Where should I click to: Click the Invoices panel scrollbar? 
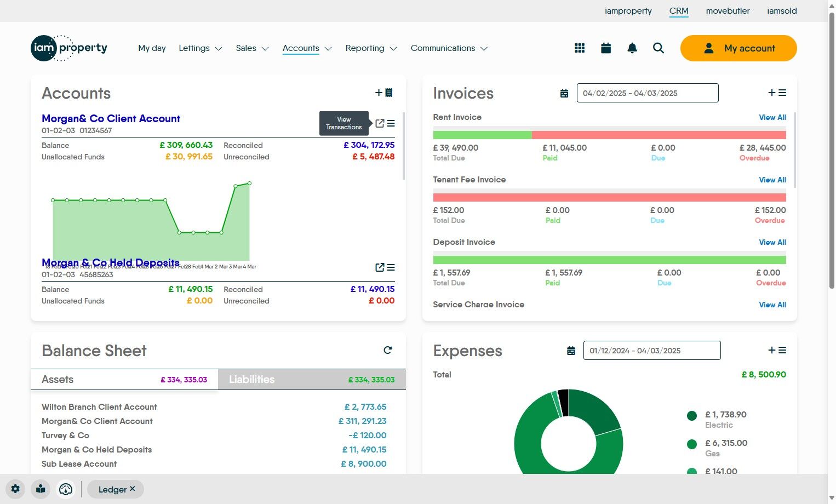pos(795,150)
